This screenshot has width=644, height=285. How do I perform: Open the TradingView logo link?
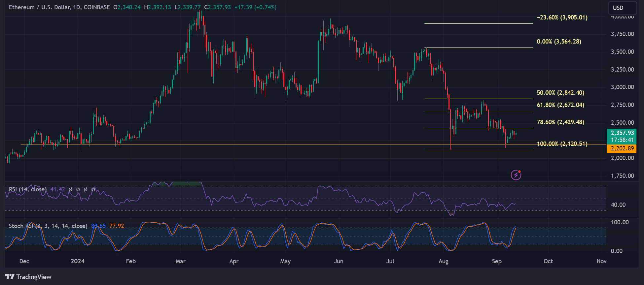click(28, 277)
